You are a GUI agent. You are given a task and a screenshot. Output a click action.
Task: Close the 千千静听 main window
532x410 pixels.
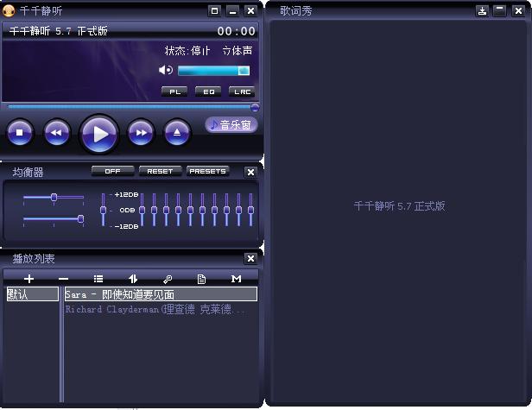coord(250,11)
